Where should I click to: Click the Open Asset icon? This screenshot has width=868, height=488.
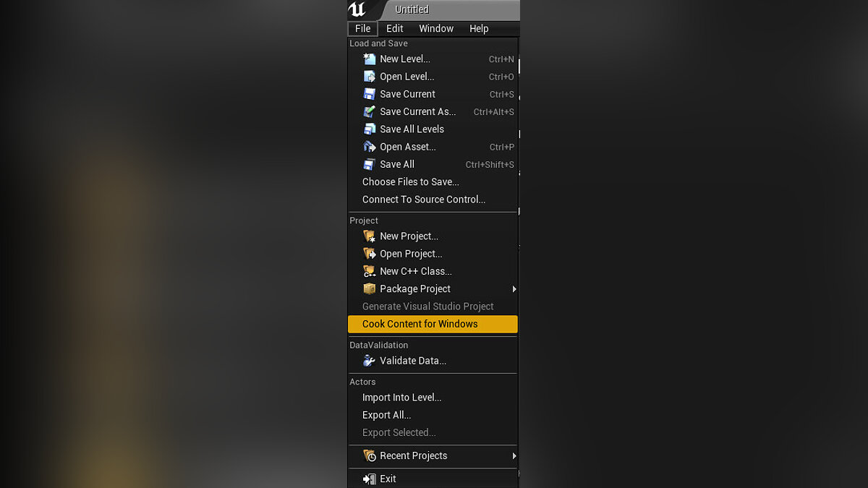pos(370,147)
